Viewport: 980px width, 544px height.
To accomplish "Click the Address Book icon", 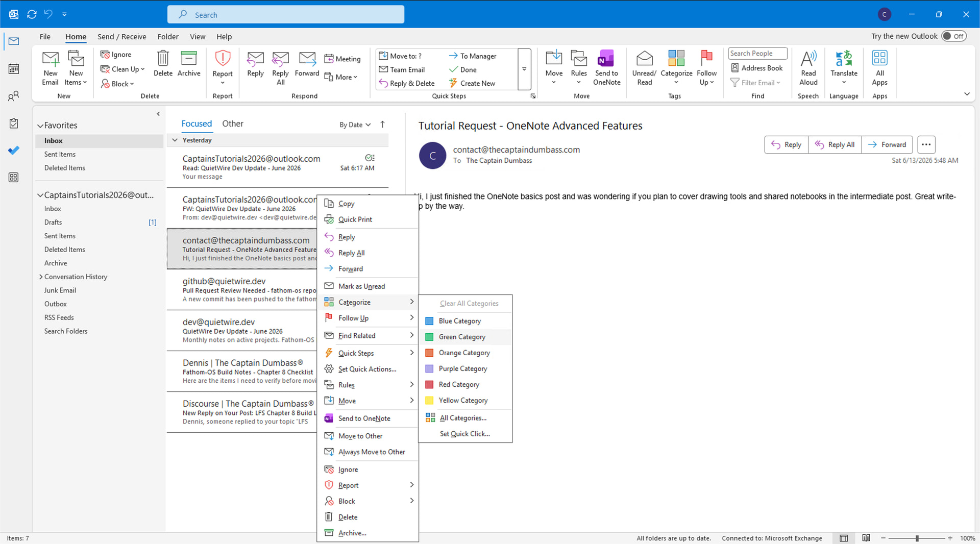I will tap(735, 68).
